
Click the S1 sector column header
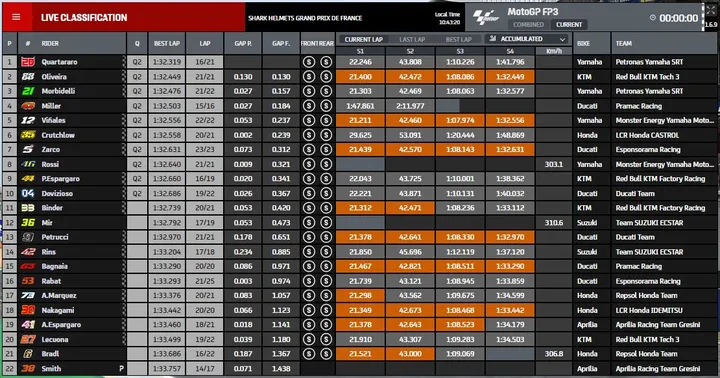[x=360, y=51]
